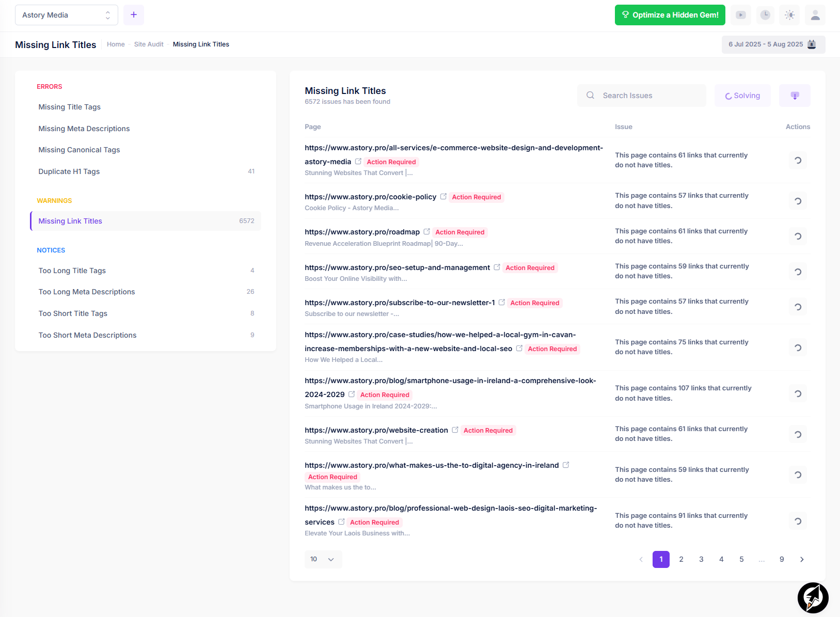Open external link icon for astory-media e-commerce page
This screenshot has width=840, height=617.
coord(358,162)
